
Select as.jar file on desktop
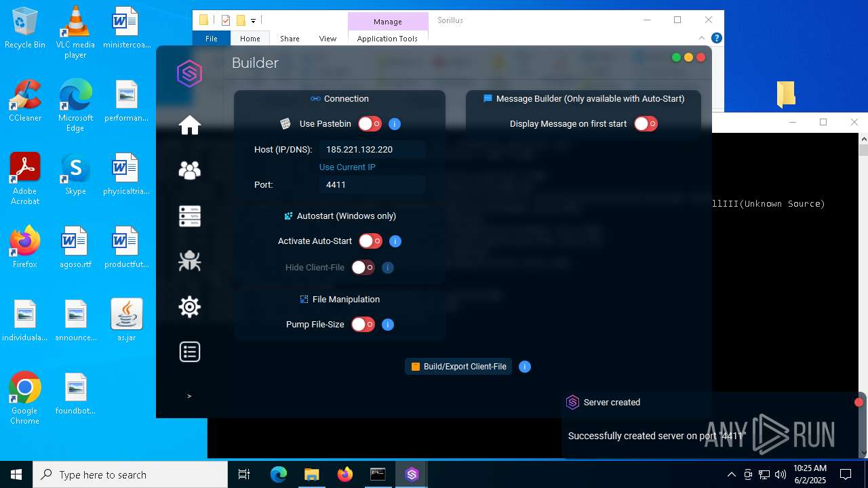(x=126, y=320)
